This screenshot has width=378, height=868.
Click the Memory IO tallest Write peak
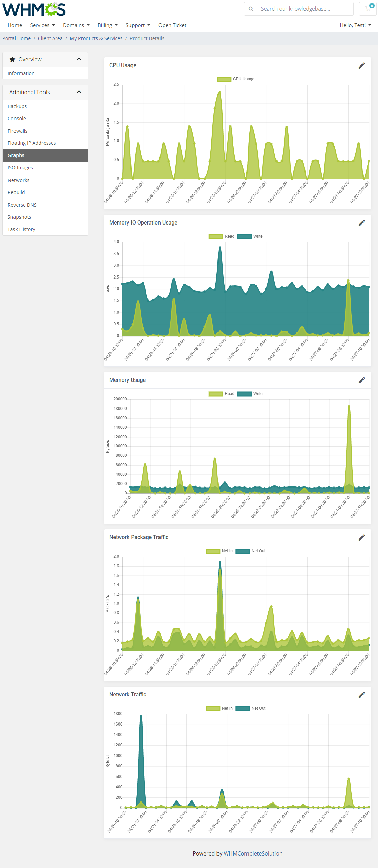(220, 247)
